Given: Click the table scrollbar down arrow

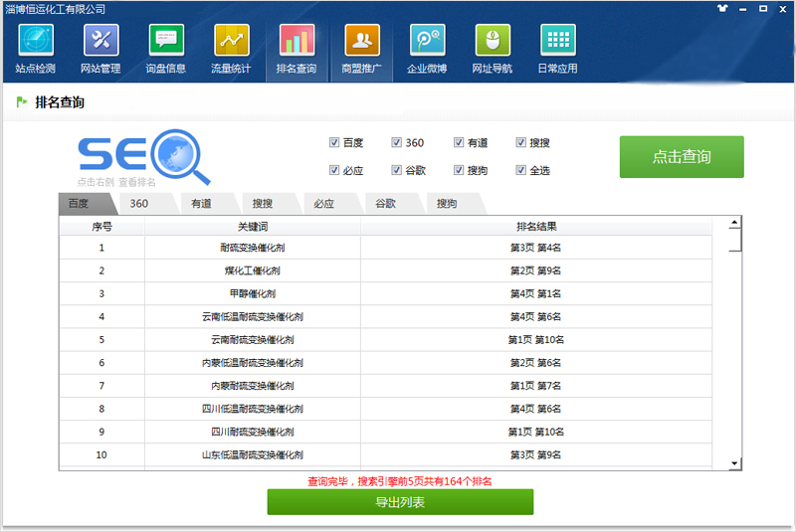Looking at the screenshot, I should [734, 463].
